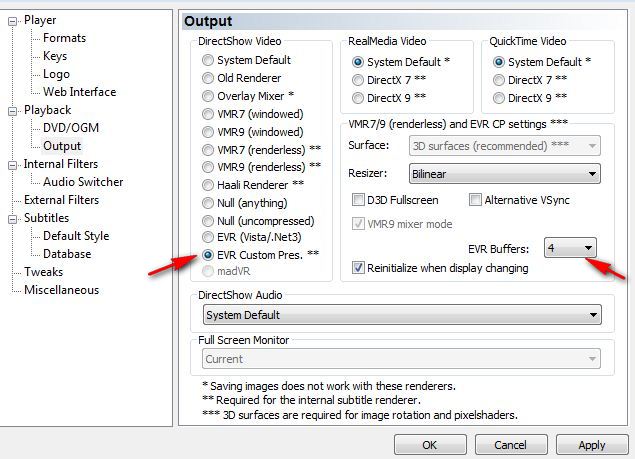The width and height of the screenshot is (635, 459).
Task: Open EVR Buffers dropdown
Action: tap(570, 248)
